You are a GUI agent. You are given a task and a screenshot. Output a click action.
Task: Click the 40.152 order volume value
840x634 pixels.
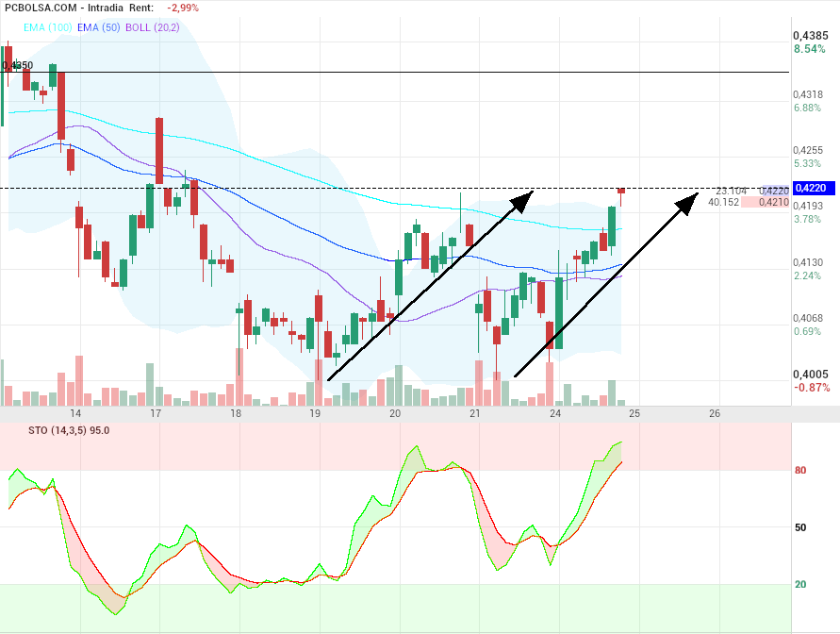(723, 202)
